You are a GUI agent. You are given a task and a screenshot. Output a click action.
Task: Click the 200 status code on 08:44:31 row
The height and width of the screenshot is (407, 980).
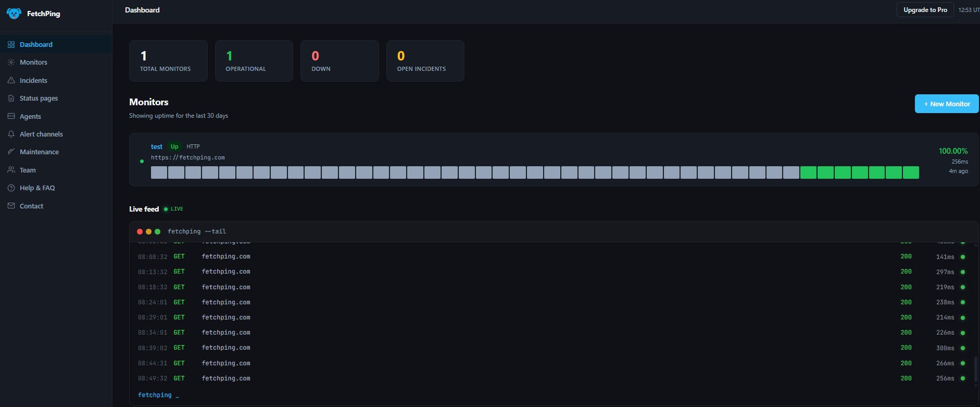click(906, 363)
